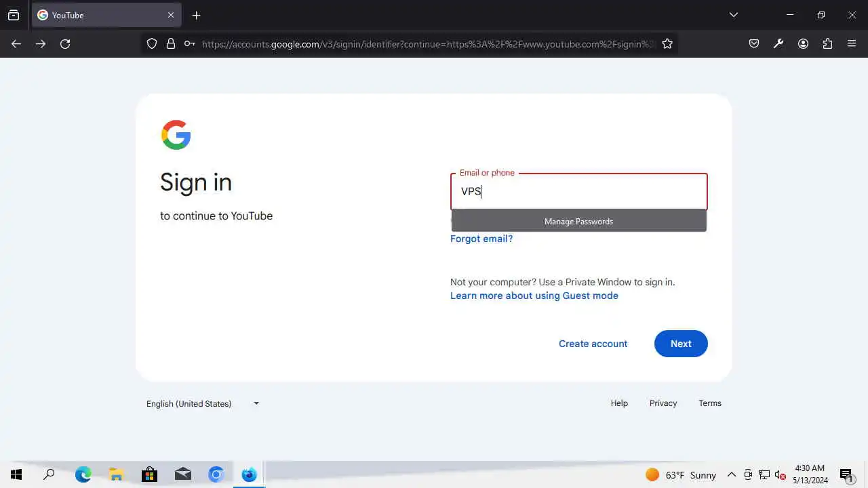Open the Pocket save icon
The width and height of the screenshot is (868, 488).
[754, 43]
